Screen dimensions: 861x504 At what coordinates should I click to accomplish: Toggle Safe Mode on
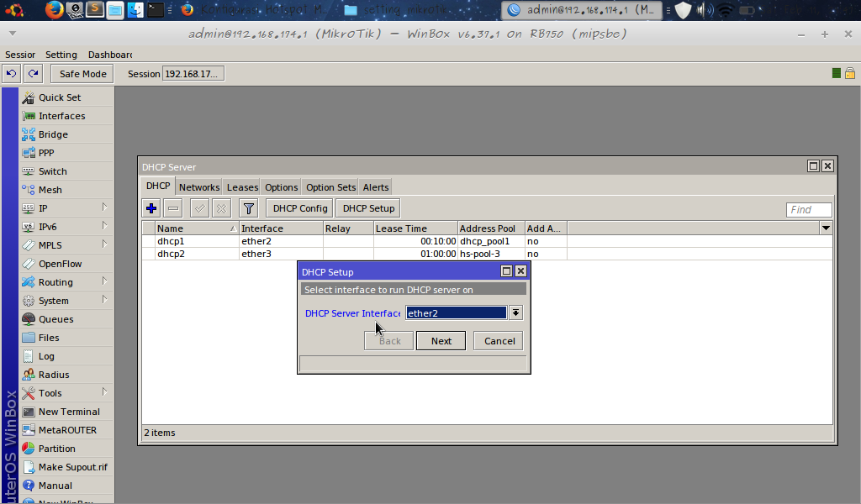pos(82,73)
